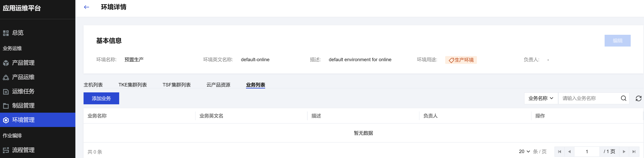Click the page number input box
This screenshot has width=644, height=158.
click(x=587, y=152)
